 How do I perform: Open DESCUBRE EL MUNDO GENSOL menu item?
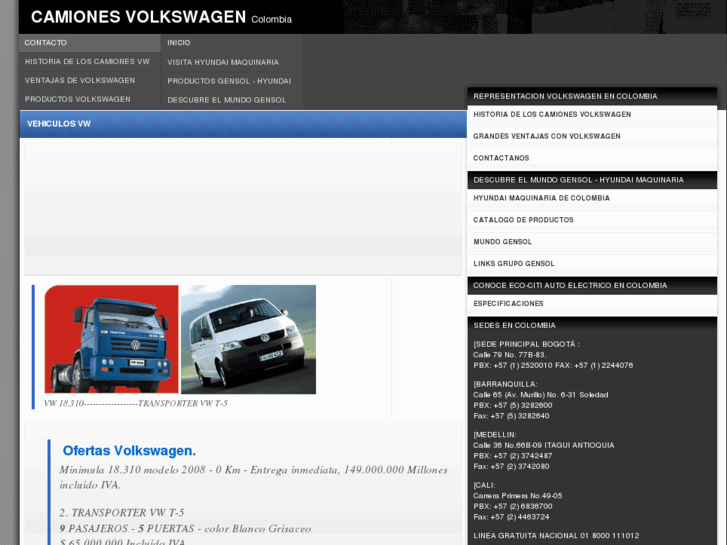coord(232,100)
